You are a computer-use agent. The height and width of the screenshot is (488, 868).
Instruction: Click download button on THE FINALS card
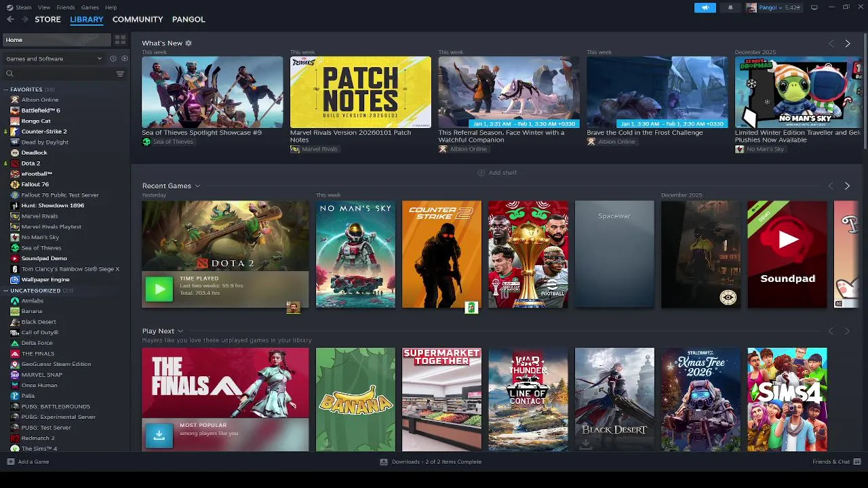(x=159, y=436)
